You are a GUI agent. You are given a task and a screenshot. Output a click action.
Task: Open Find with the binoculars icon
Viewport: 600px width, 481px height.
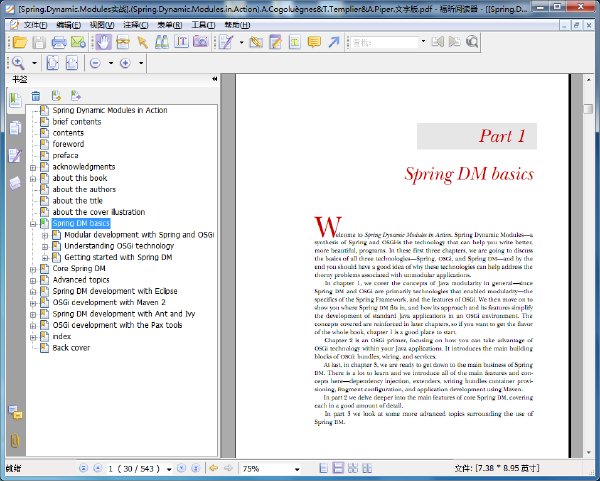pos(162,42)
